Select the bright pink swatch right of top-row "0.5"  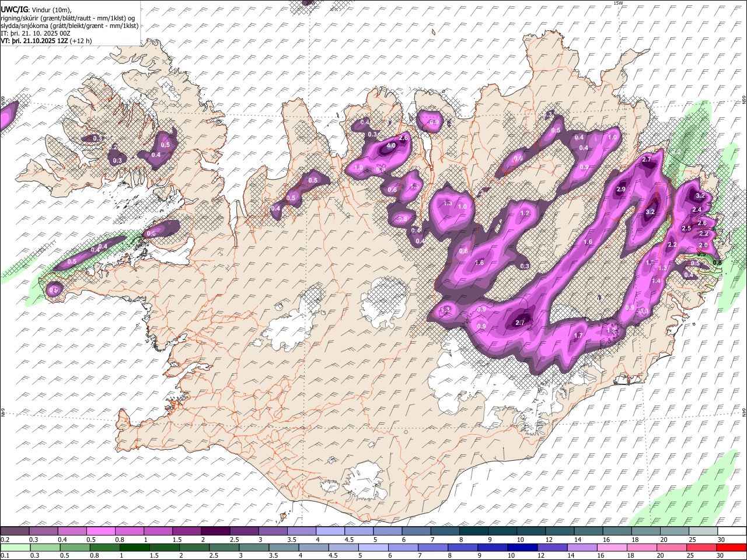[x=100, y=531]
